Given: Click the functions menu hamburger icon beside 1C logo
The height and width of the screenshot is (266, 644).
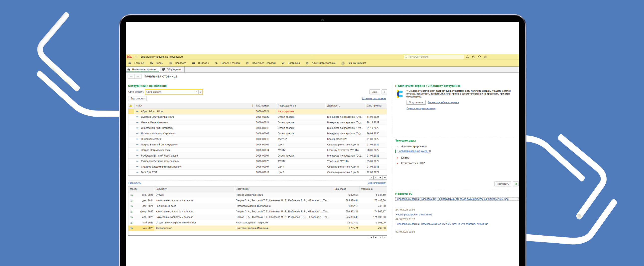Looking at the screenshot, I should pos(136,57).
